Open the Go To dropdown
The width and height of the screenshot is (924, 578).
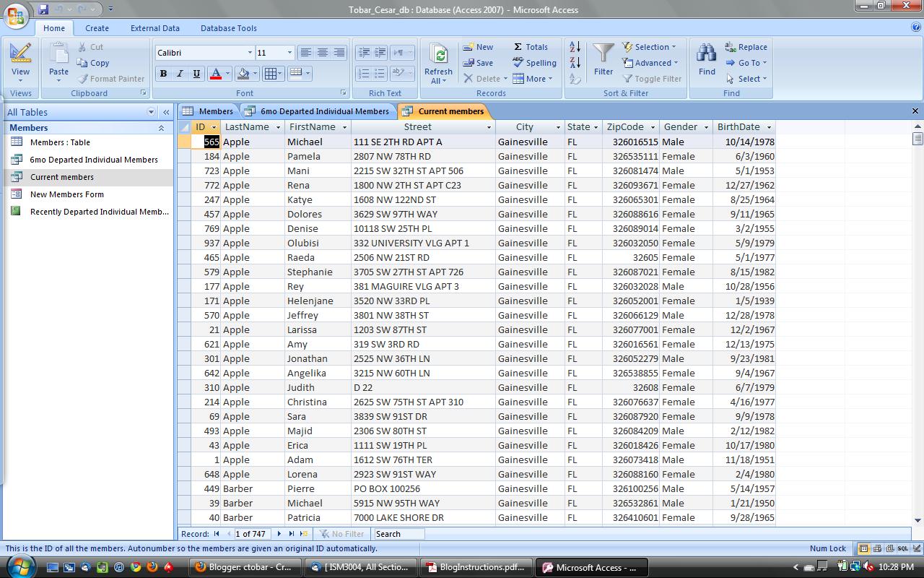pyautogui.click(x=746, y=63)
